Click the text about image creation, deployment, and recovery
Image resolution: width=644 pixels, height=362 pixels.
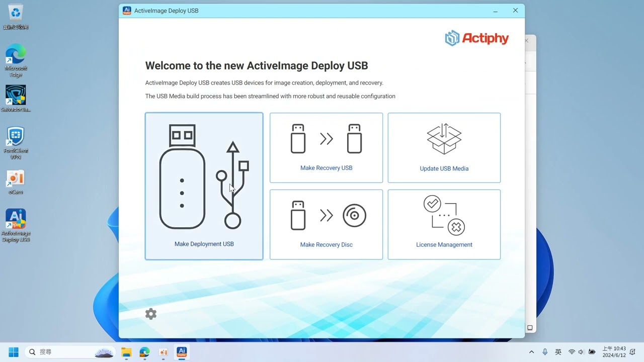coord(264,83)
